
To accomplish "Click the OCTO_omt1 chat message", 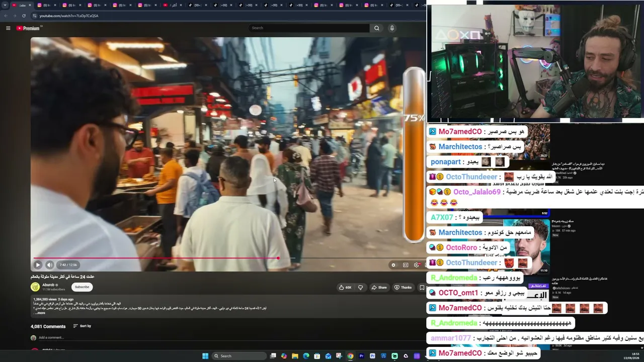I will click(x=477, y=293).
